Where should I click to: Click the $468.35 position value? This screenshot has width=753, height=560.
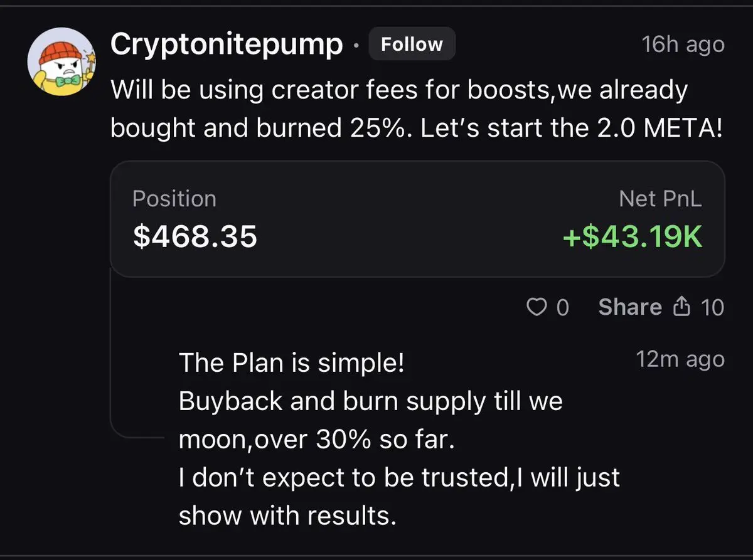195,237
